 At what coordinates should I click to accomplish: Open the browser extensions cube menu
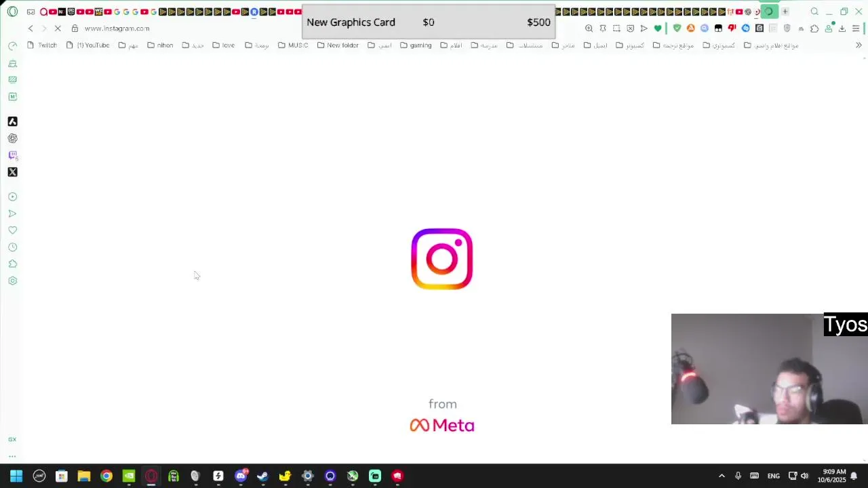pyautogui.click(x=814, y=28)
